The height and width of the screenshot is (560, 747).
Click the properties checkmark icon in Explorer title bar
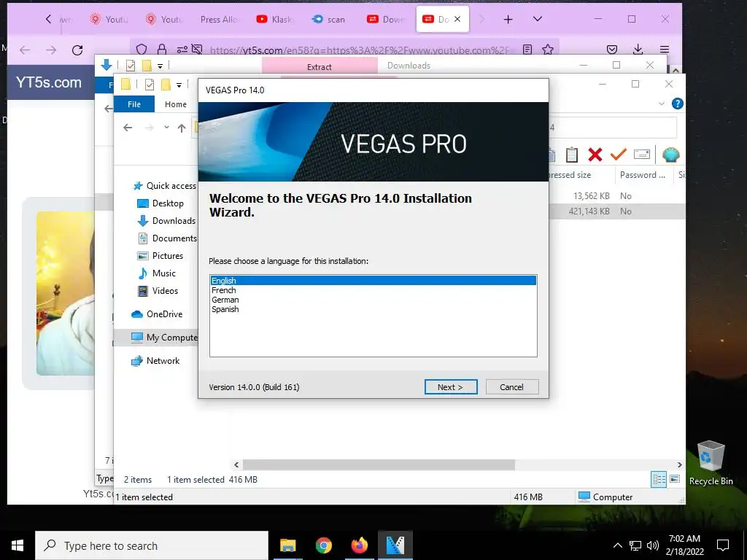(149, 85)
